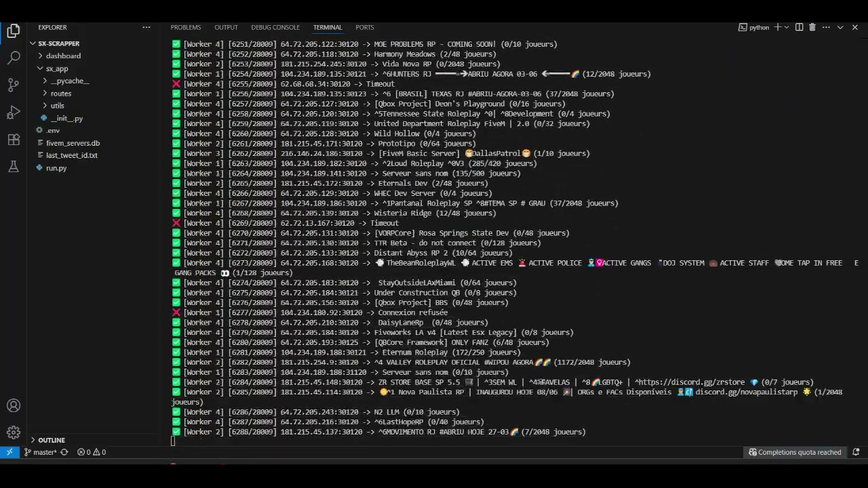Click the notifications bell in status bar
Viewport: 868px width, 488px height.
point(856,452)
